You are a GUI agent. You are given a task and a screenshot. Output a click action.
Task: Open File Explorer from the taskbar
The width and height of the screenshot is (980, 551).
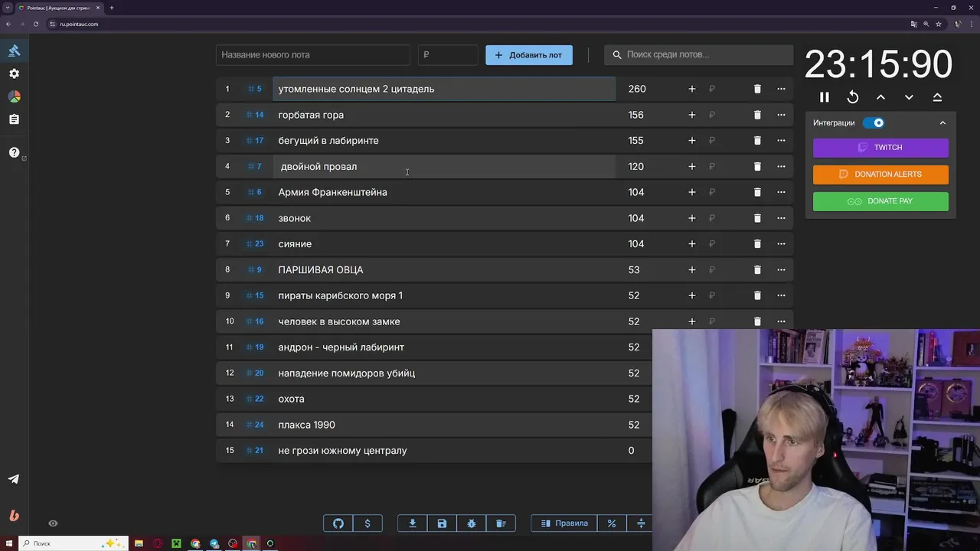coord(139,543)
